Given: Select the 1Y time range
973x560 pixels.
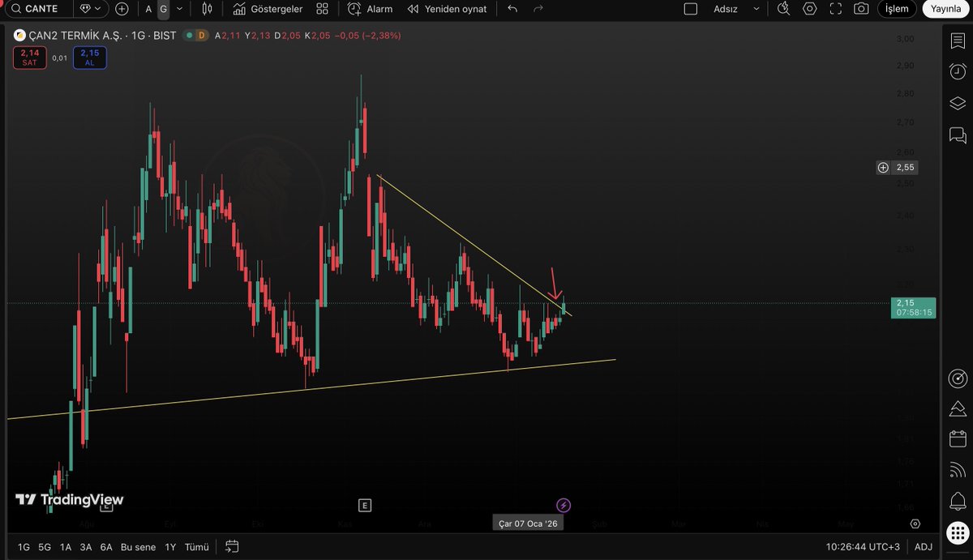Looking at the screenshot, I should [x=170, y=547].
